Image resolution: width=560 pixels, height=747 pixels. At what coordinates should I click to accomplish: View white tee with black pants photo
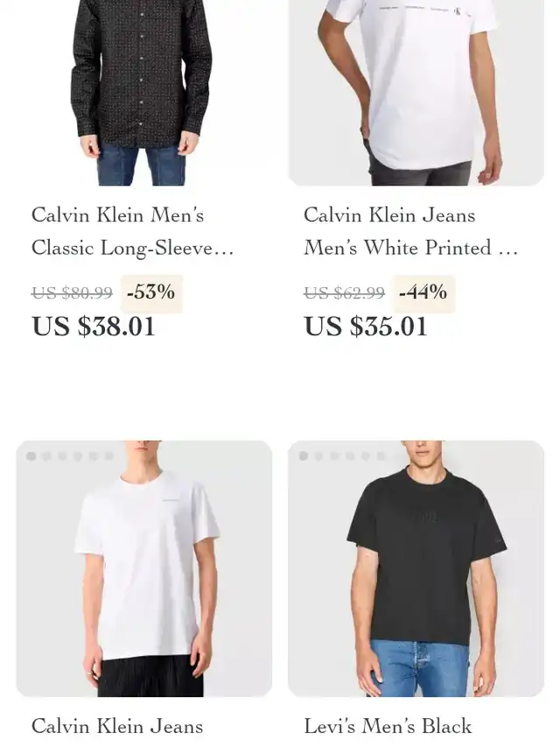pyautogui.click(x=143, y=569)
